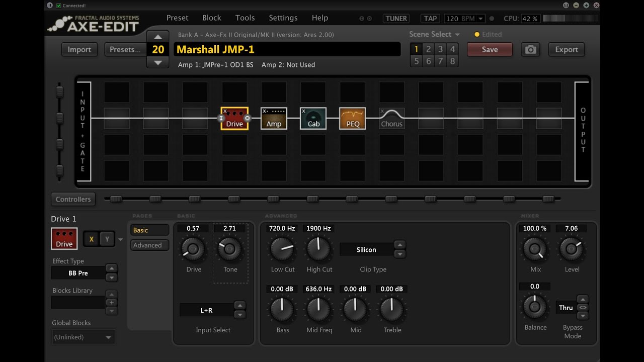Click the Low Cut knob
The width and height of the screenshot is (644, 362).
point(282,248)
